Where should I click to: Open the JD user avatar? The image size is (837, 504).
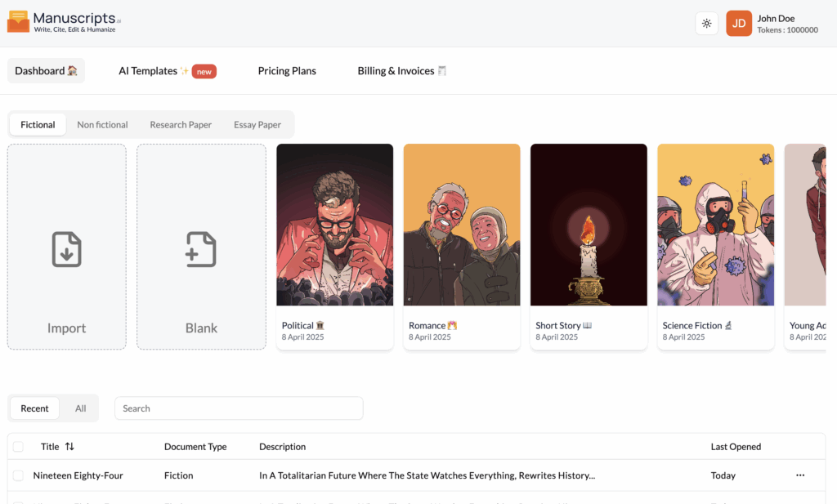(739, 24)
